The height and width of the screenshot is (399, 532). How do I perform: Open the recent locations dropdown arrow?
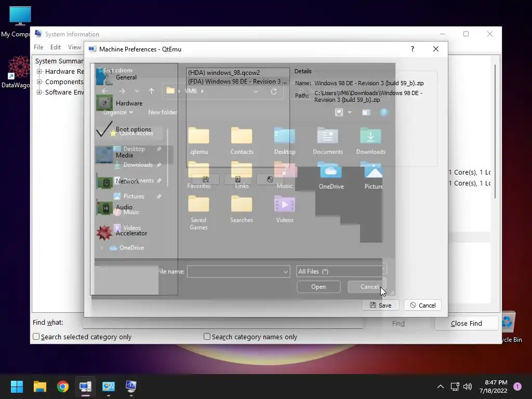[137, 91]
